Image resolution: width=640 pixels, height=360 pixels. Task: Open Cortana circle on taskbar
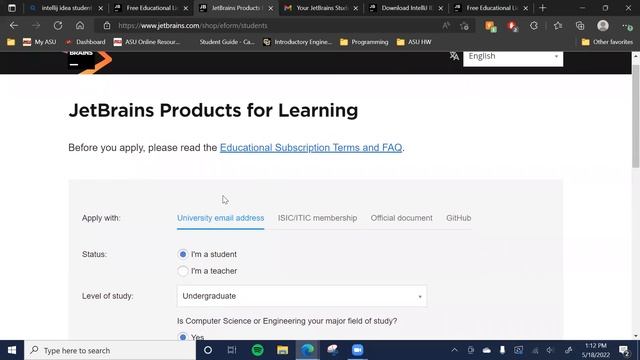(x=208, y=350)
